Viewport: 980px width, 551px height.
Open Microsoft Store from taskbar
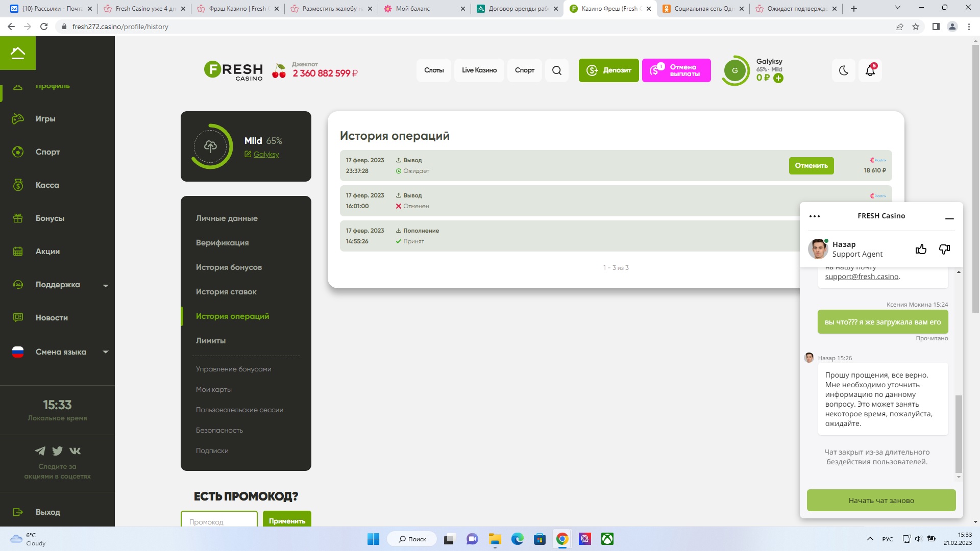(x=540, y=539)
